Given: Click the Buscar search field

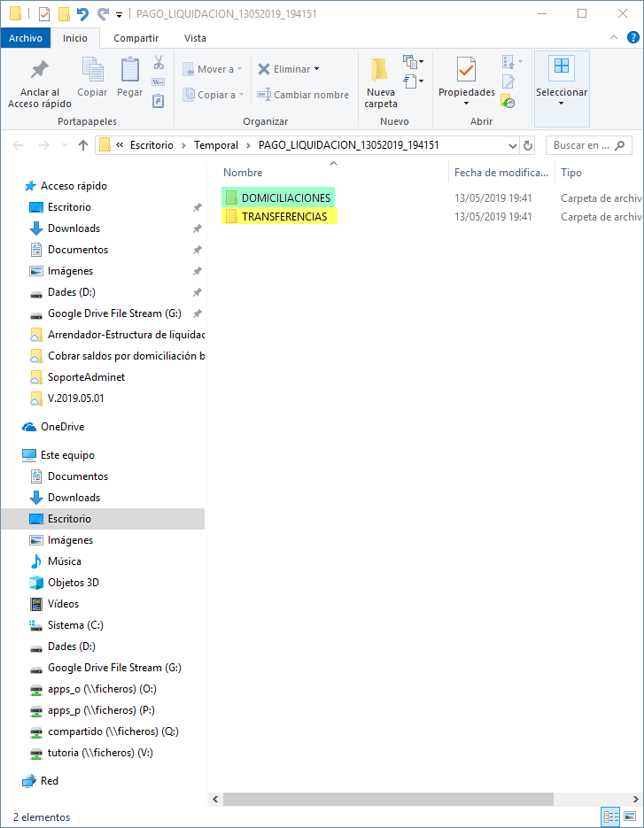Looking at the screenshot, I should 588,145.
